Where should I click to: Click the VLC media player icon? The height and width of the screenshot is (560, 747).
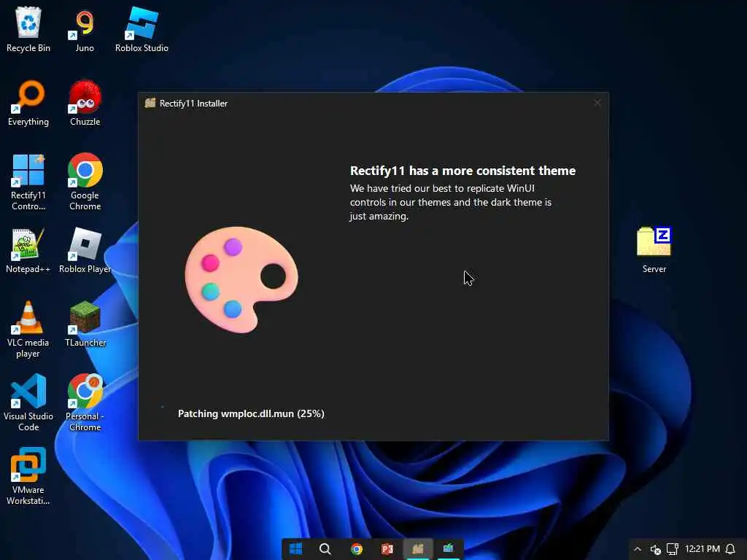(28, 329)
